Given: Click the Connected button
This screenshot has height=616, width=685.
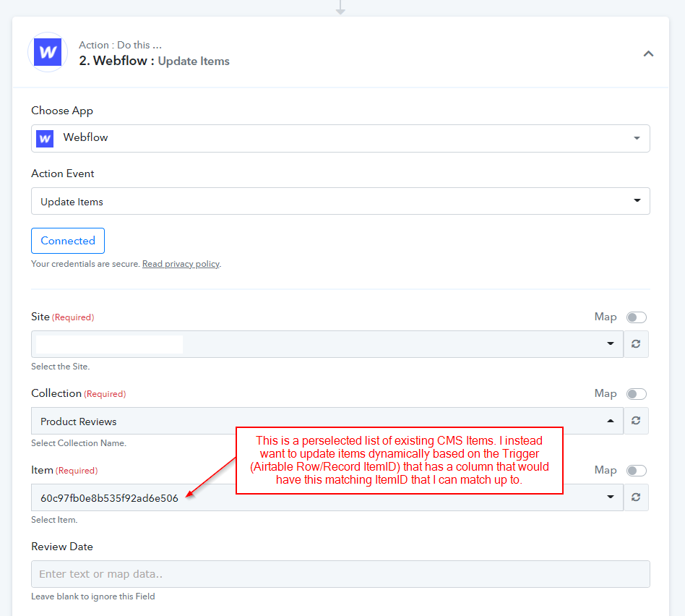Looking at the screenshot, I should [68, 241].
